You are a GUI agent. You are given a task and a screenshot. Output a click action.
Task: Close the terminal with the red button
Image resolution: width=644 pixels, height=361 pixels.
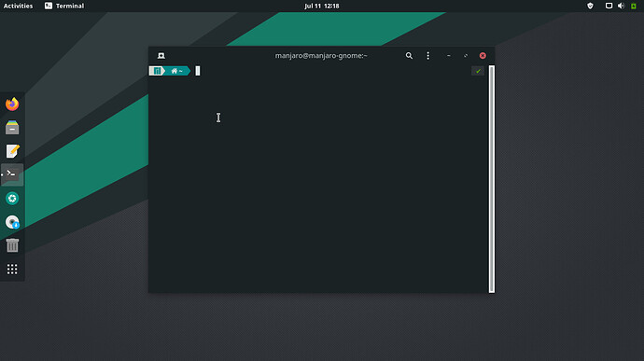coord(483,55)
